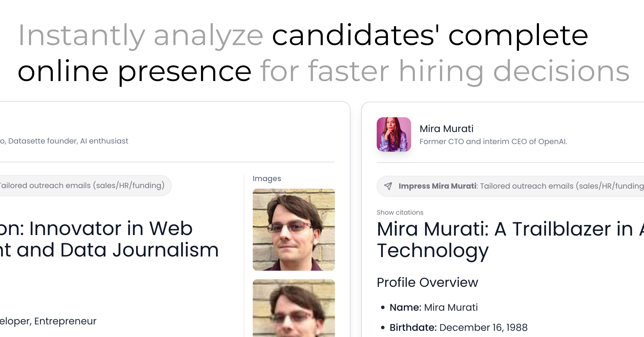Jump to the Profile Overview section heading

pyautogui.click(x=427, y=283)
